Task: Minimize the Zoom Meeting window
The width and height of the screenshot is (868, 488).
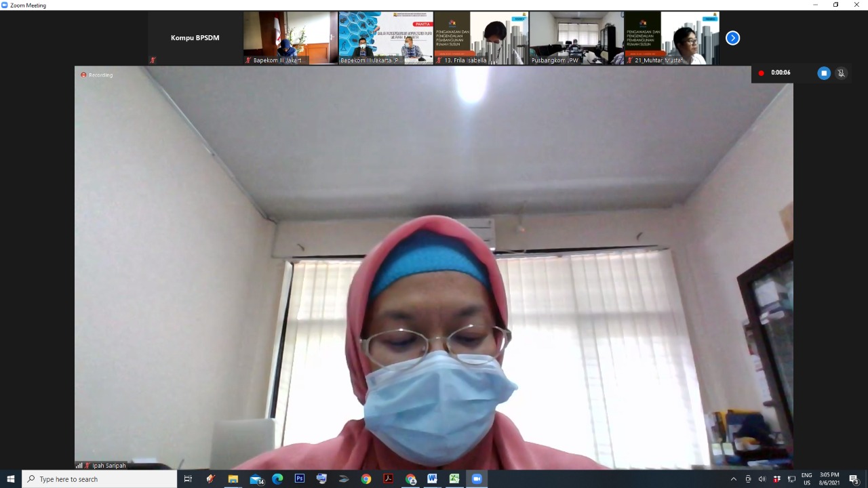Action: pos(815,5)
